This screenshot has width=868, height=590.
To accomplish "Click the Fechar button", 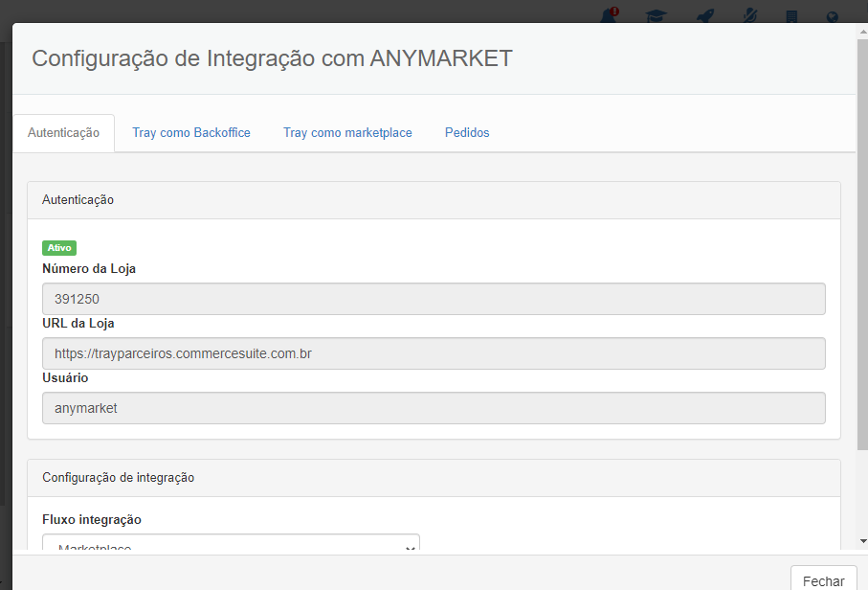I will point(824,579).
